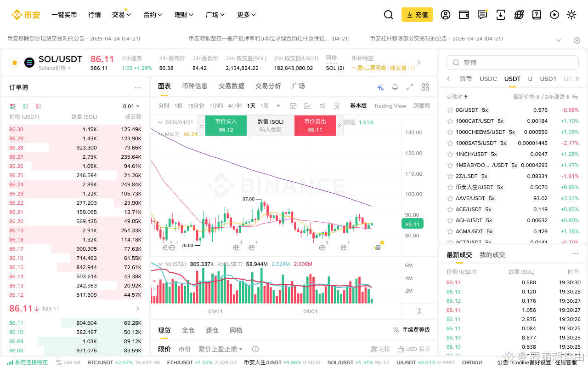This screenshot has height=368, width=588.
Task: Favorite the 1INCH/USDT pair star
Action: click(x=450, y=154)
